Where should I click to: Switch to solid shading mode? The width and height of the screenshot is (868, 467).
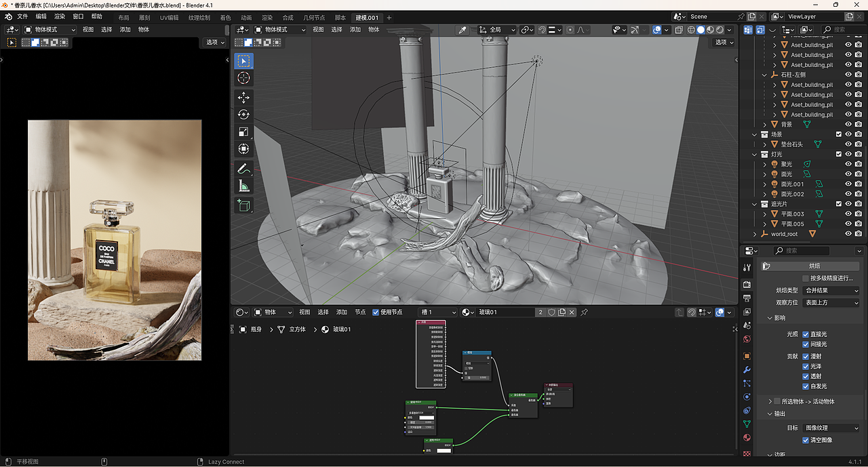tap(701, 30)
